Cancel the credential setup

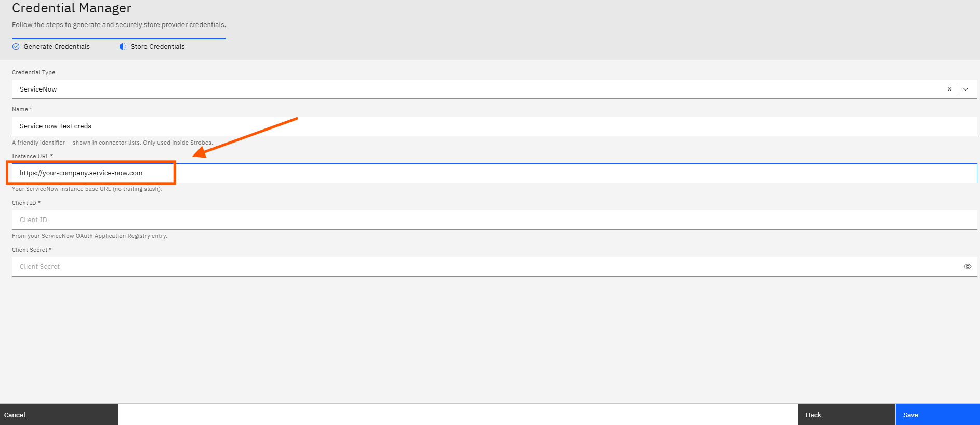[59, 415]
